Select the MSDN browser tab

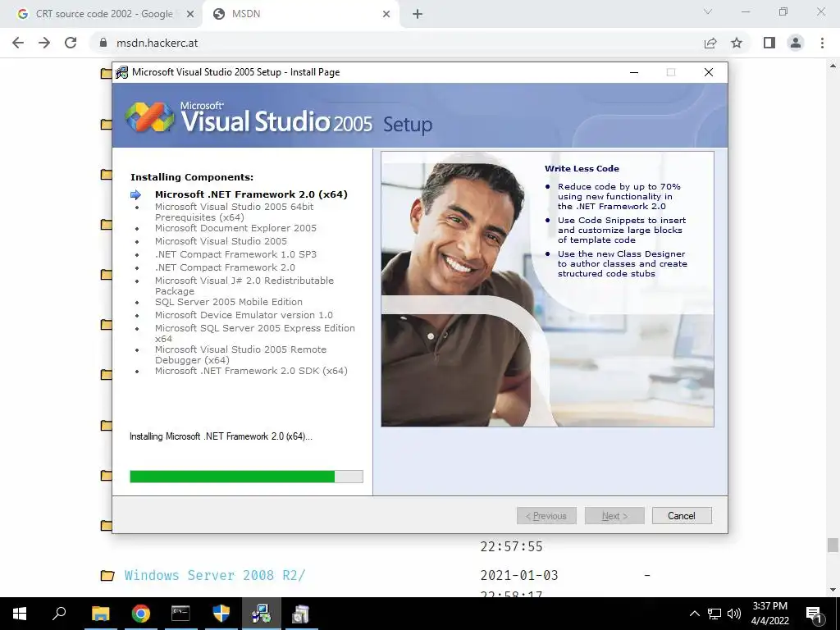coord(300,14)
